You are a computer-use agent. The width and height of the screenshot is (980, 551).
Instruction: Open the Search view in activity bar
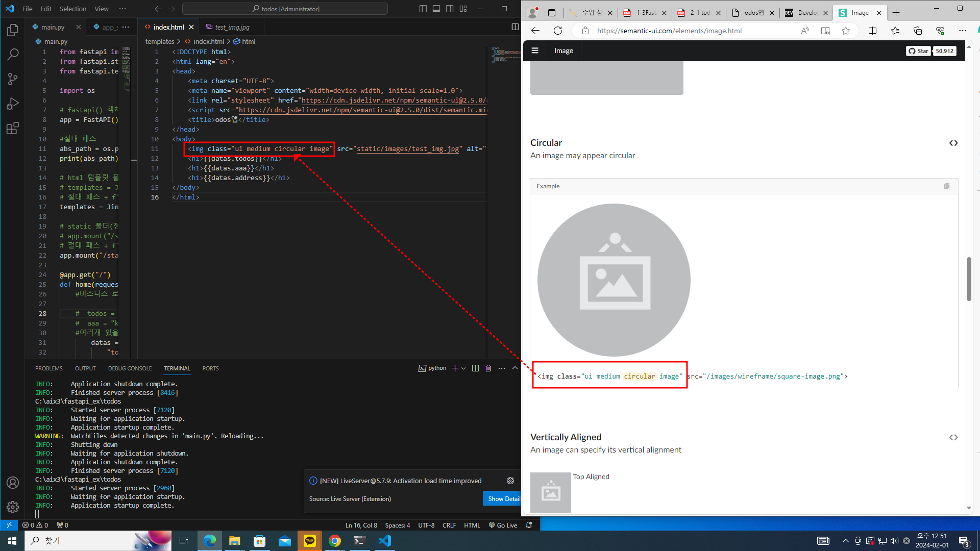pos(13,55)
